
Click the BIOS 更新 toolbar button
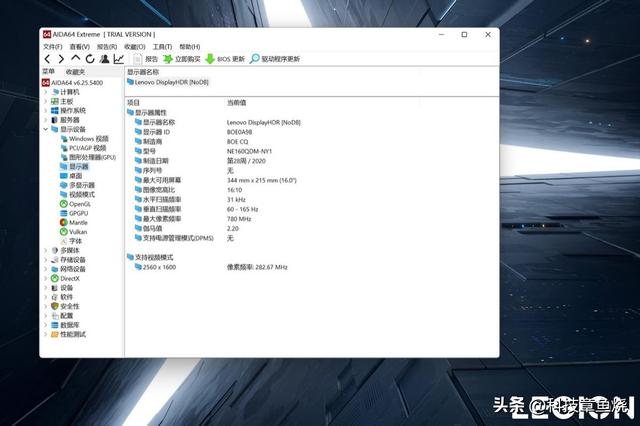click(225, 59)
